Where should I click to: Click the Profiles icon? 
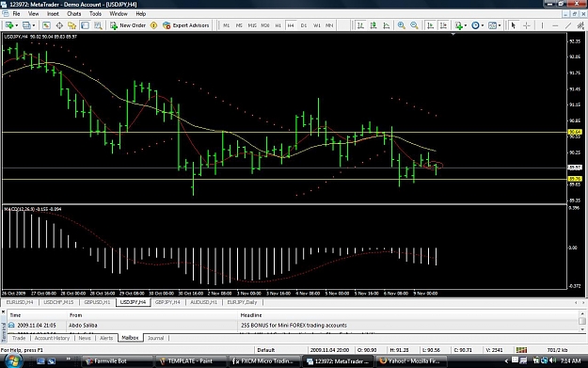click(x=26, y=25)
